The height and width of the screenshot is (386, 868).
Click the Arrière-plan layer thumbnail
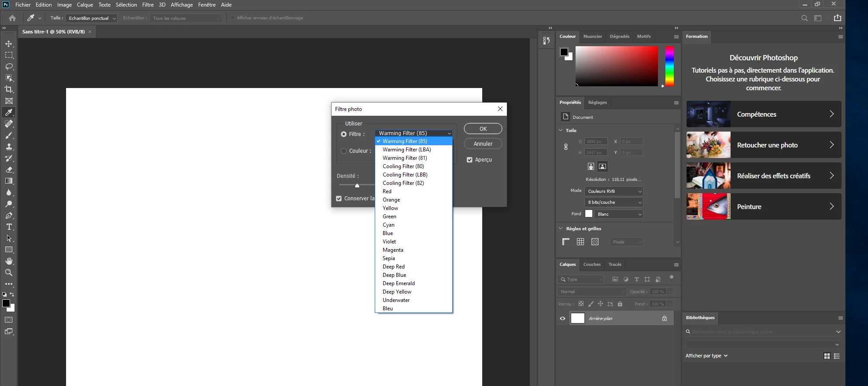click(578, 318)
